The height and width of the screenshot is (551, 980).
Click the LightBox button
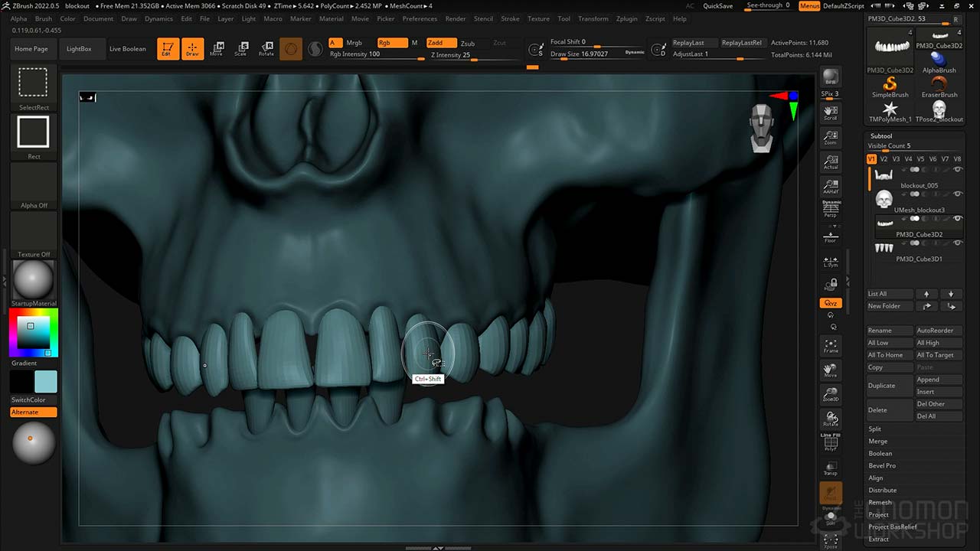coord(79,49)
